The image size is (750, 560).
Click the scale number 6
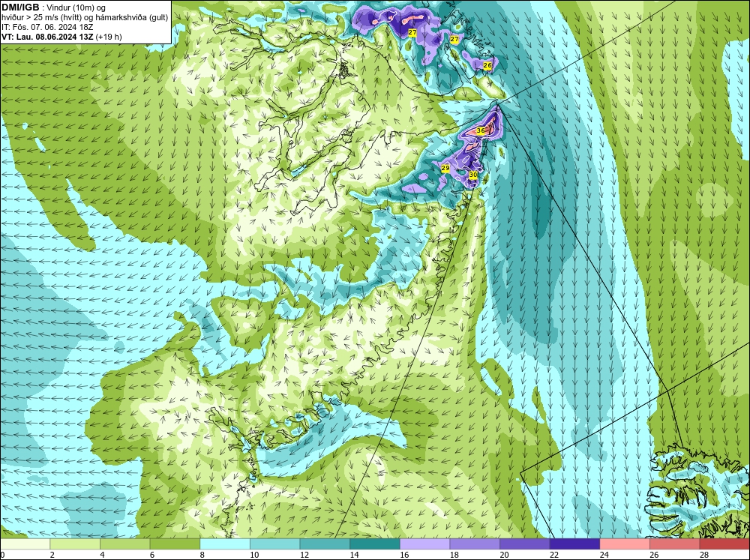point(152,555)
